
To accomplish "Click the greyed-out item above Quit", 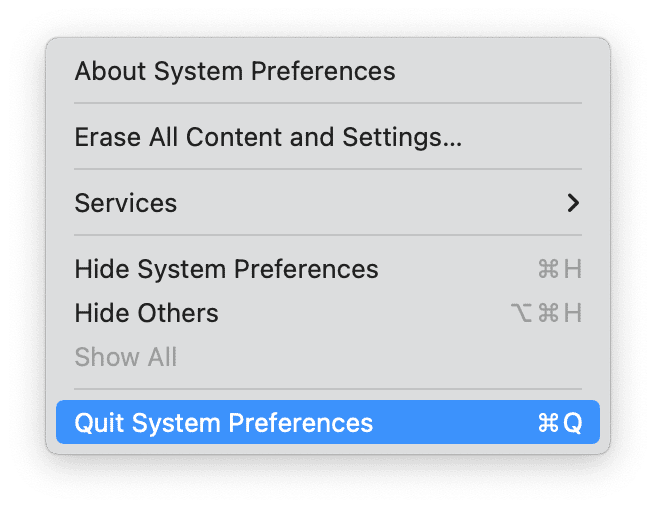I will [x=125, y=357].
